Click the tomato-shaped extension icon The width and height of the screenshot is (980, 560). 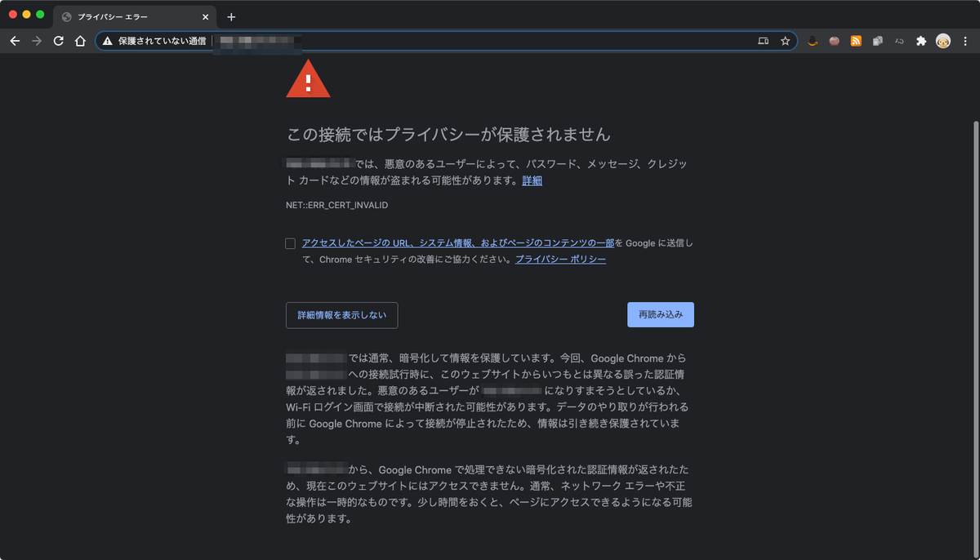(834, 41)
